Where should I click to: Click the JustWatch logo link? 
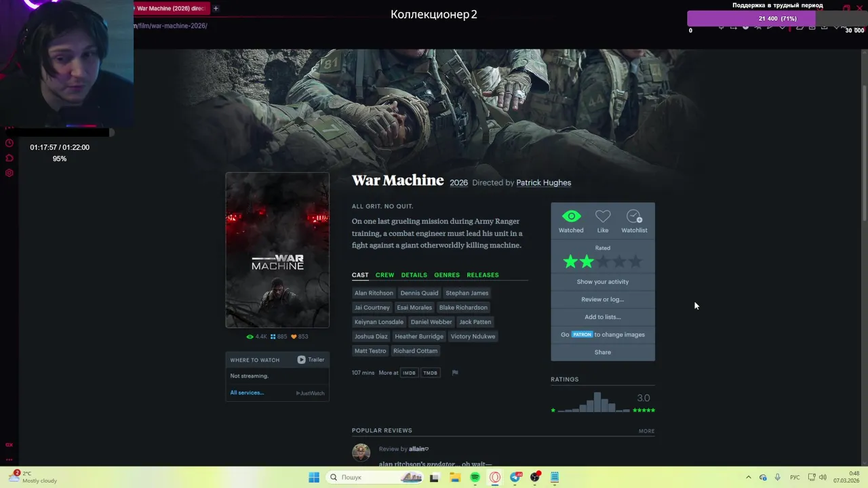[x=311, y=393]
